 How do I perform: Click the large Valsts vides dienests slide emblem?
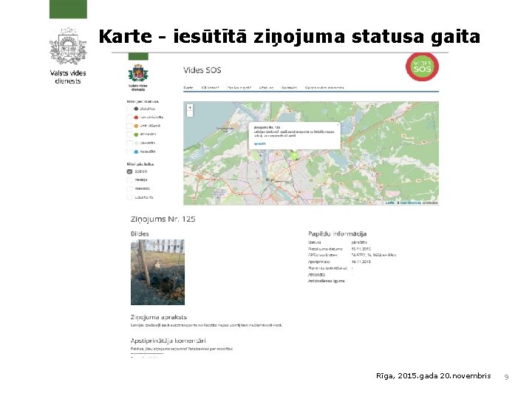pos(68,46)
